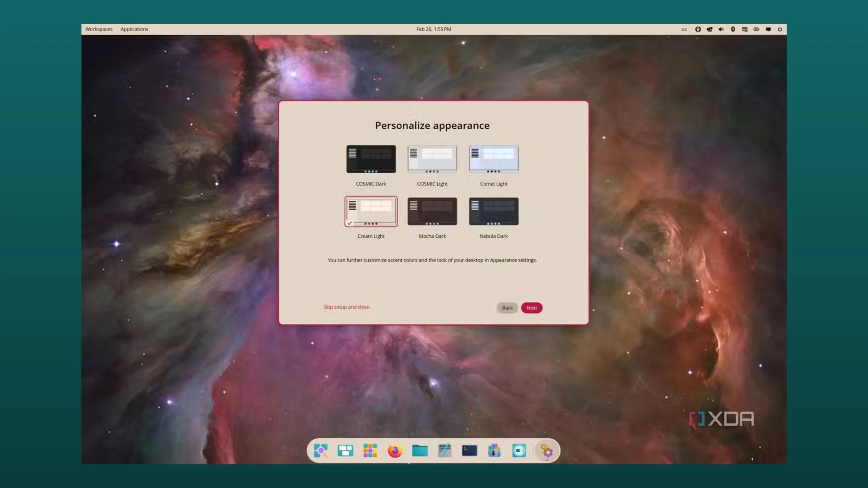This screenshot has height=488, width=868.
Task: Open the Files app from the dock
Action: (x=420, y=450)
